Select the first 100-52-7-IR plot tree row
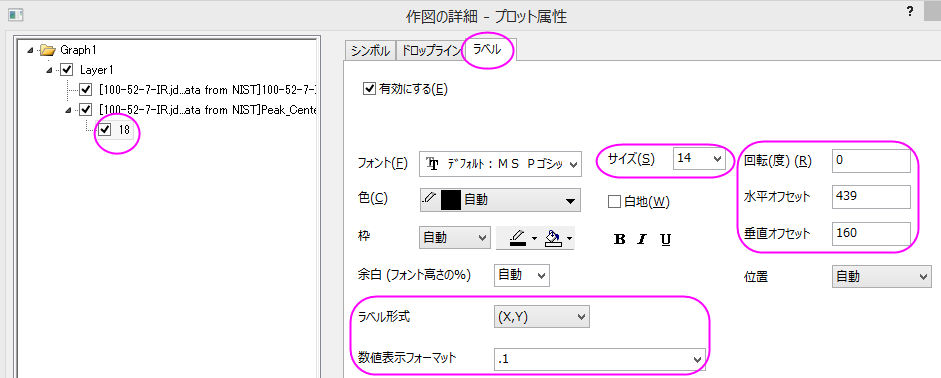This screenshot has height=378, width=941. pos(208,90)
